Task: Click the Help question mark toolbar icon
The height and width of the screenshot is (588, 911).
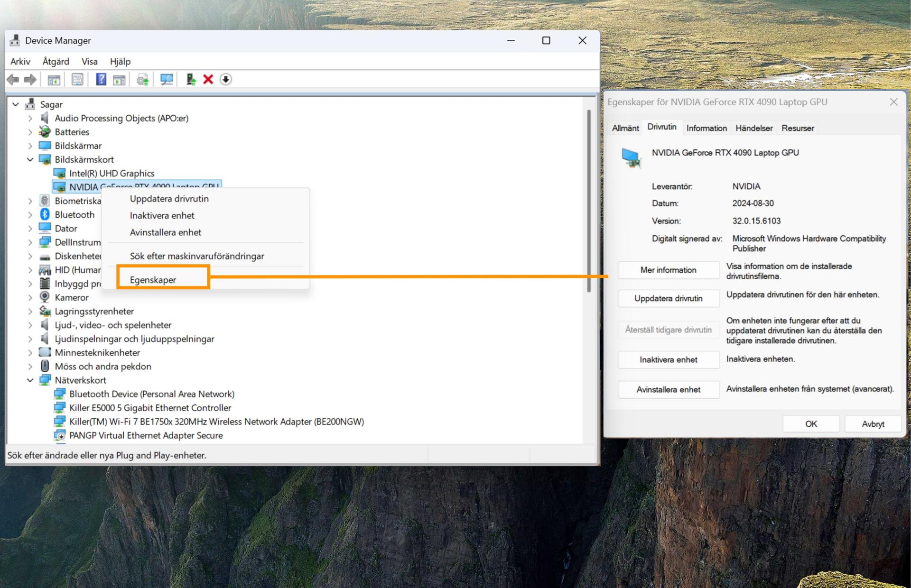Action: pyautogui.click(x=101, y=79)
